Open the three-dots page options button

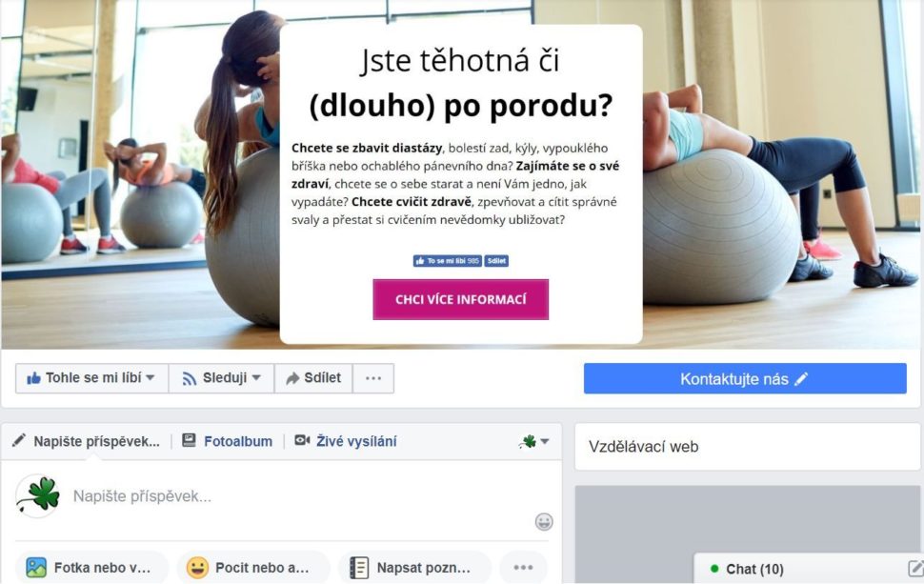(373, 378)
